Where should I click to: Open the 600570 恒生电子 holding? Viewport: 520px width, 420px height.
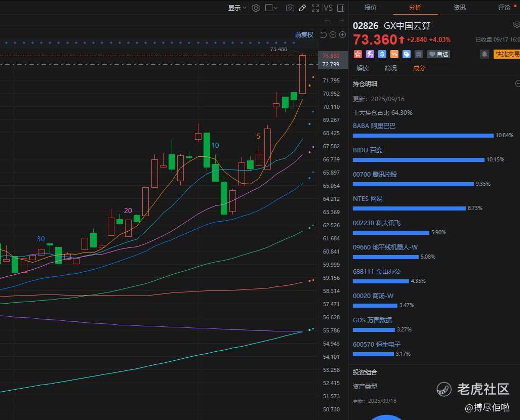(376, 345)
